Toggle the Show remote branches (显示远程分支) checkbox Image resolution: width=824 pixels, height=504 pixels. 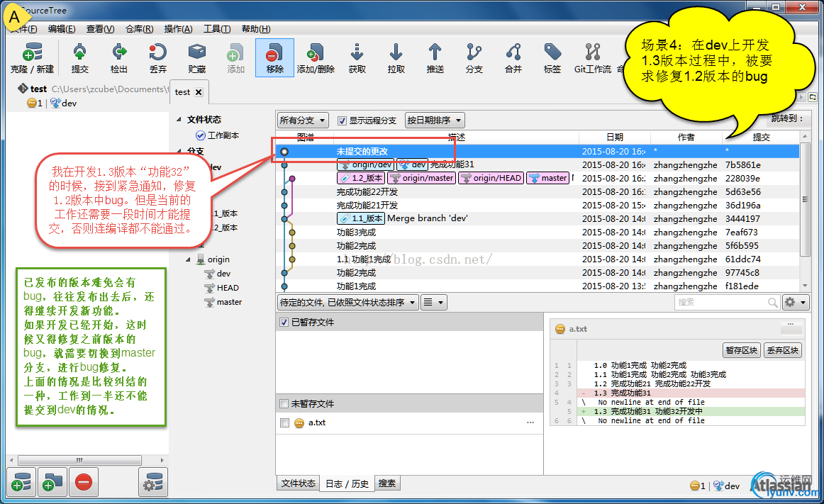point(342,121)
